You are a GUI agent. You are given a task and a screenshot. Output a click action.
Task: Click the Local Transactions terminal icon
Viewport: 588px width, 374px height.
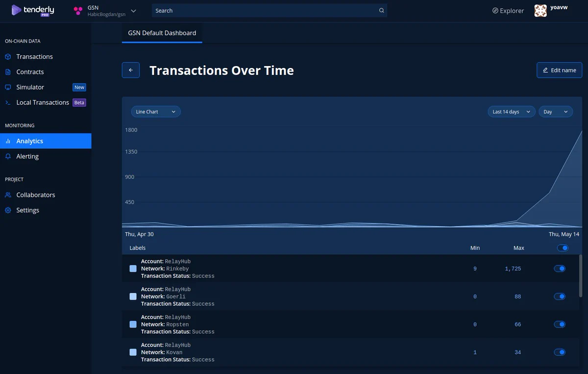[8, 102]
